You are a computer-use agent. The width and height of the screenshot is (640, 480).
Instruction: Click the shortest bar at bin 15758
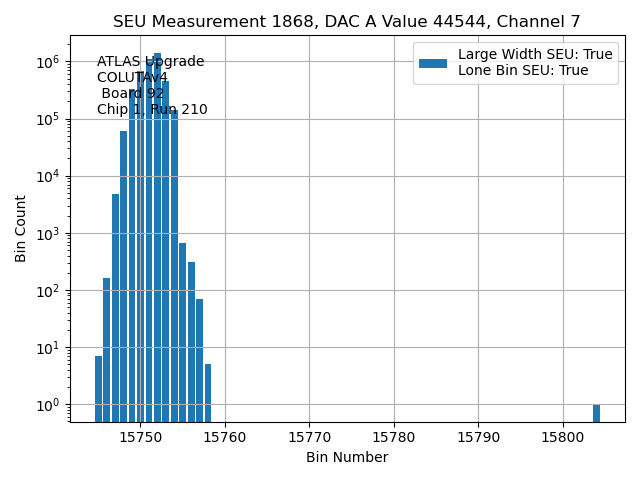(x=208, y=393)
